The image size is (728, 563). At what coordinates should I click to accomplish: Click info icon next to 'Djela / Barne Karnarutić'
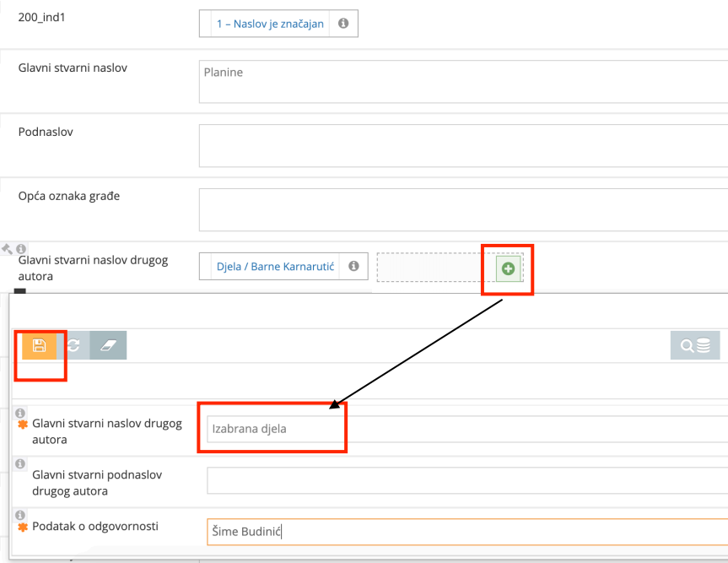[x=353, y=266]
